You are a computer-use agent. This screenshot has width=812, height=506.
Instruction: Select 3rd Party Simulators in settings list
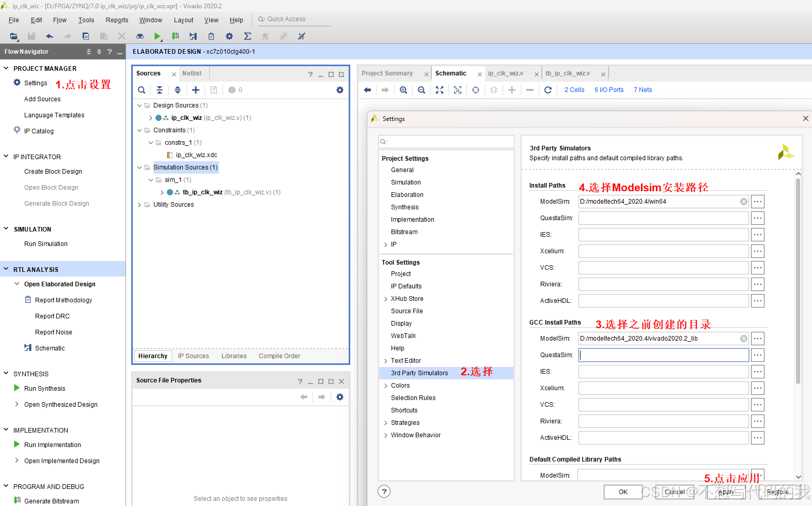pos(419,373)
